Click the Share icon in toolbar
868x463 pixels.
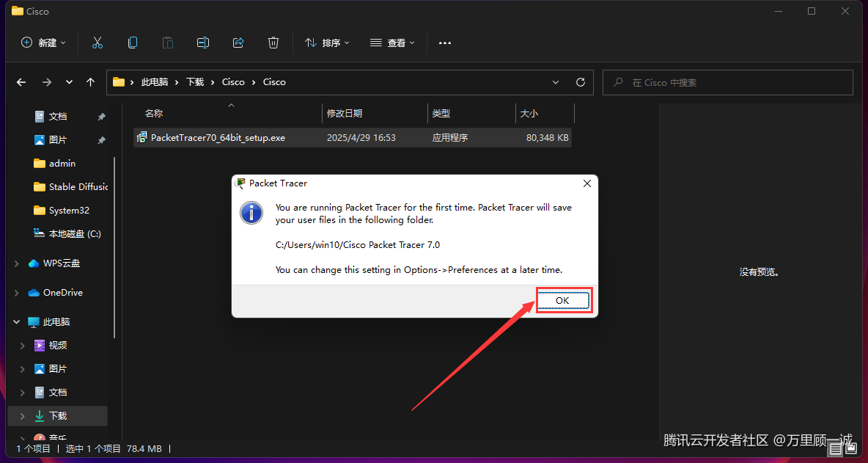[238, 43]
